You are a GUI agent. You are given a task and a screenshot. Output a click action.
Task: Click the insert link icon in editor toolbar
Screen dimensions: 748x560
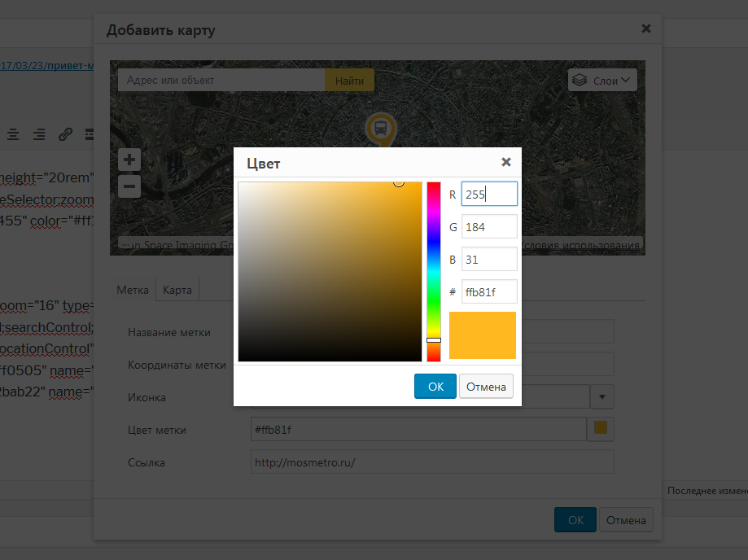[x=65, y=134]
